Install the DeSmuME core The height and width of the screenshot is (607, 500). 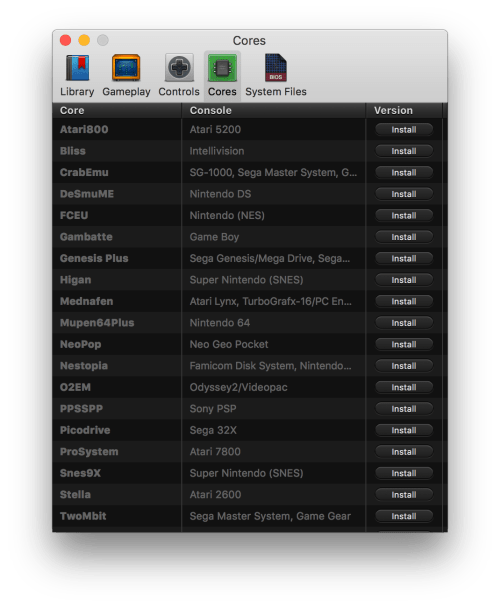point(404,194)
